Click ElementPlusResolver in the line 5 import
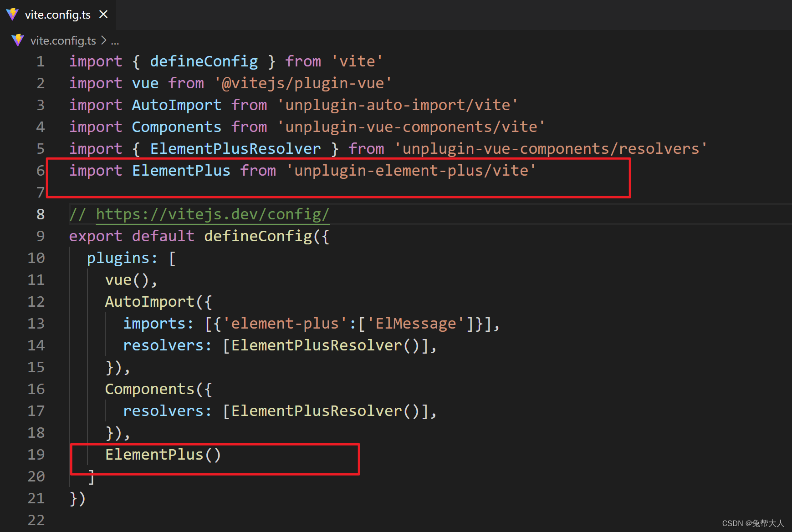Screen dimensions: 792x532 [235, 149]
